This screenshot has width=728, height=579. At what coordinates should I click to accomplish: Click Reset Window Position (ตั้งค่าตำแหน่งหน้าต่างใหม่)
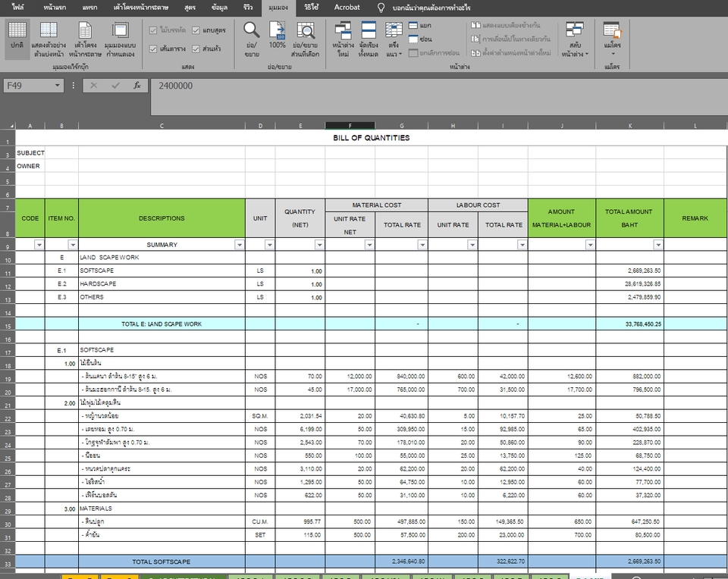click(510, 53)
